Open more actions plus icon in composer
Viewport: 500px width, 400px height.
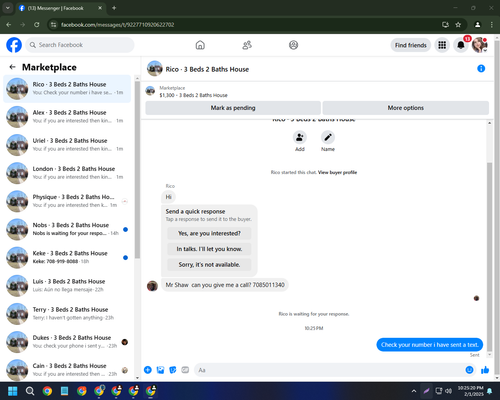click(148, 370)
